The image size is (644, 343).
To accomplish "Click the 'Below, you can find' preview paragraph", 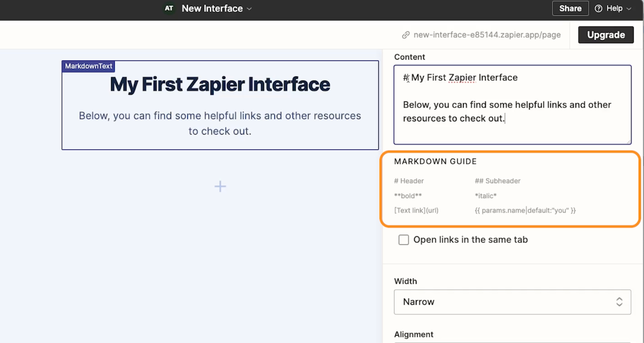I will click(x=220, y=123).
